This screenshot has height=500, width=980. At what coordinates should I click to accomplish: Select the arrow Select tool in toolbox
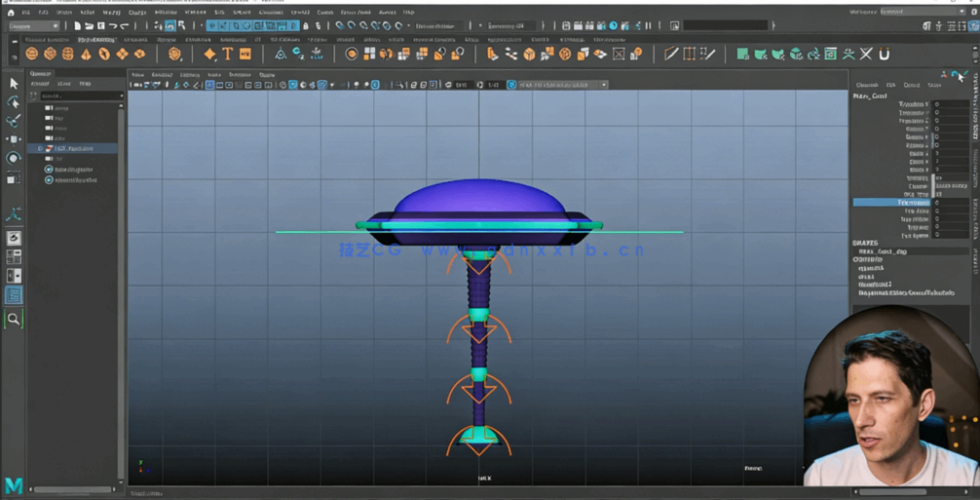[14, 84]
